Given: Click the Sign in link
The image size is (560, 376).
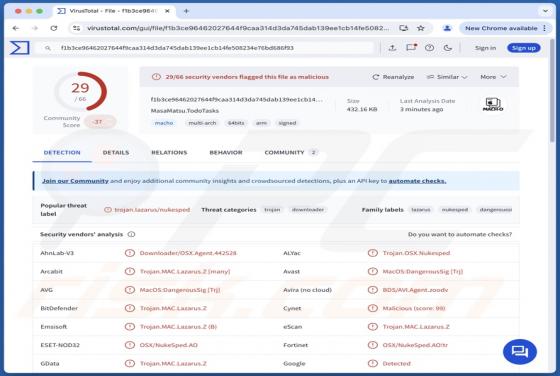Looking at the screenshot, I should coord(485,48).
